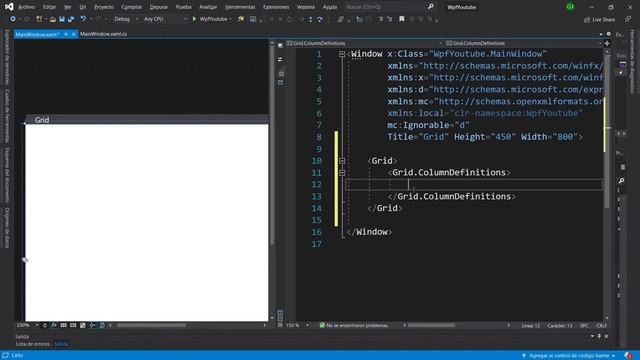Click the split editor plus icon
The height and width of the screenshot is (360, 640).
(607, 43)
